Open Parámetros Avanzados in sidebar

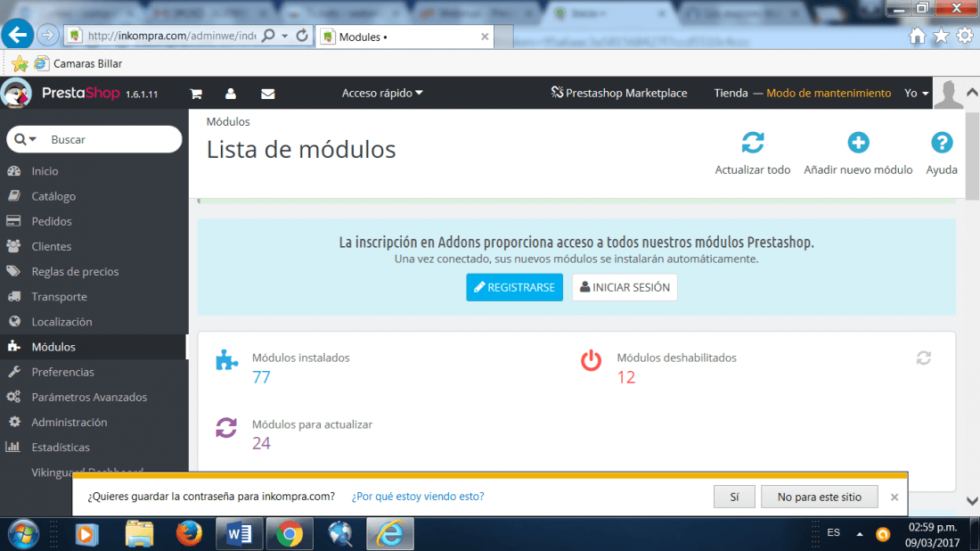click(89, 397)
